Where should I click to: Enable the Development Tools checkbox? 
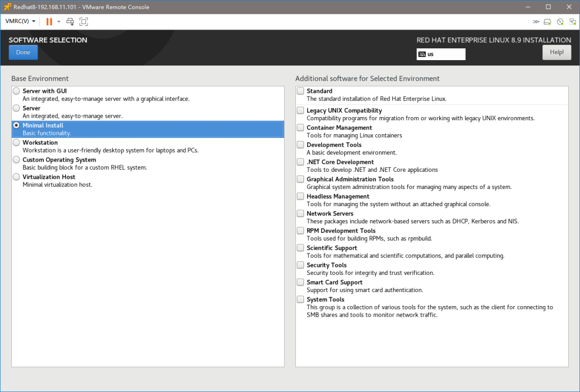coord(300,144)
